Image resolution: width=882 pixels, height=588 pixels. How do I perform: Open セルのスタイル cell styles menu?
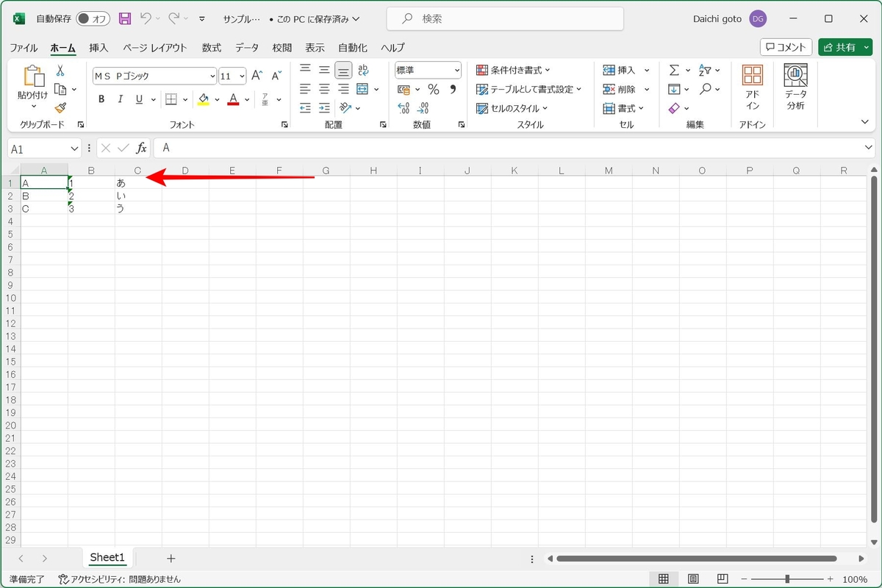(x=512, y=108)
